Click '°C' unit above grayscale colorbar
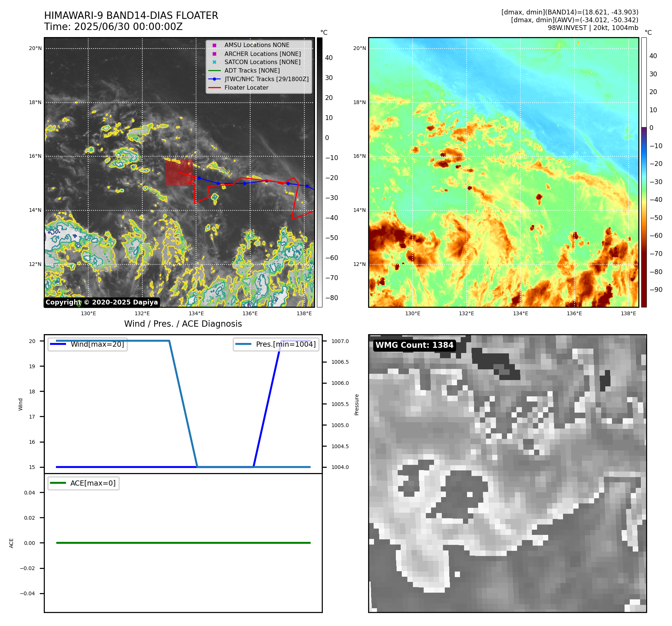This screenshot has height=626, width=672. [324, 33]
